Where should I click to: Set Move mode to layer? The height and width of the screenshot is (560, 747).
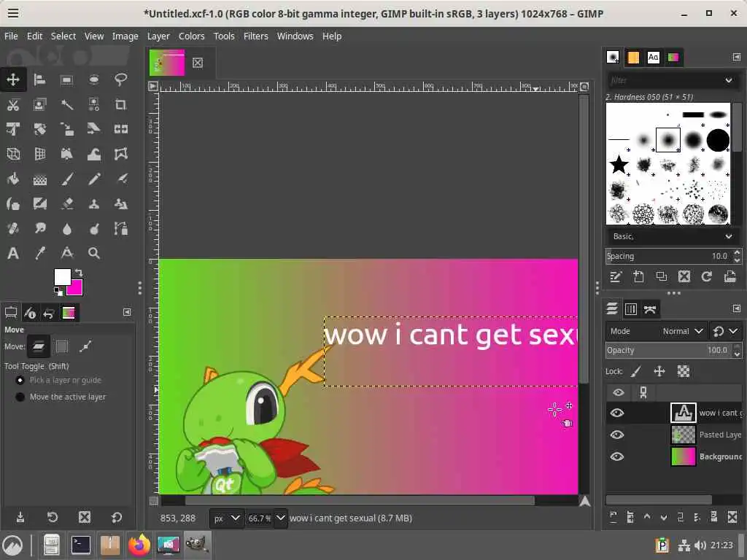pos(38,346)
